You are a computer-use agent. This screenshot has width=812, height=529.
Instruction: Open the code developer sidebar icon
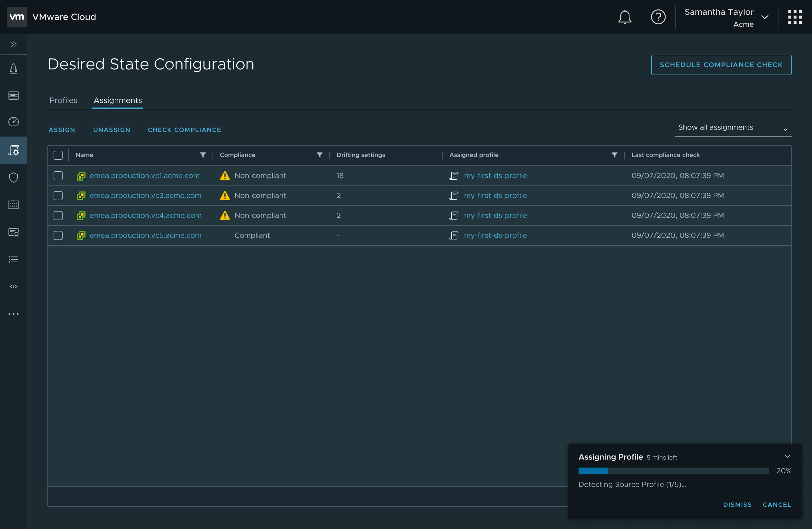13,286
